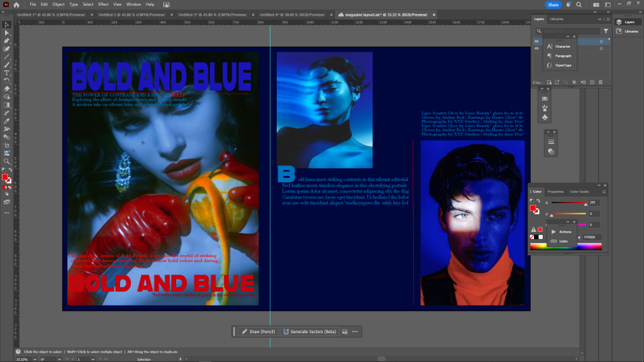Toggle visibility of the second layer
The height and width of the screenshot is (362, 644).
pos(536,48)
